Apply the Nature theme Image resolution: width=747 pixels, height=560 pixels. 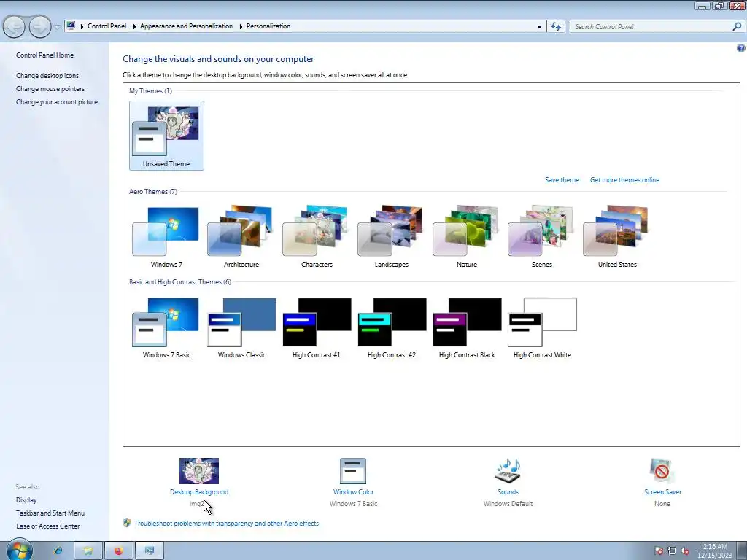(x=466, y=237)
